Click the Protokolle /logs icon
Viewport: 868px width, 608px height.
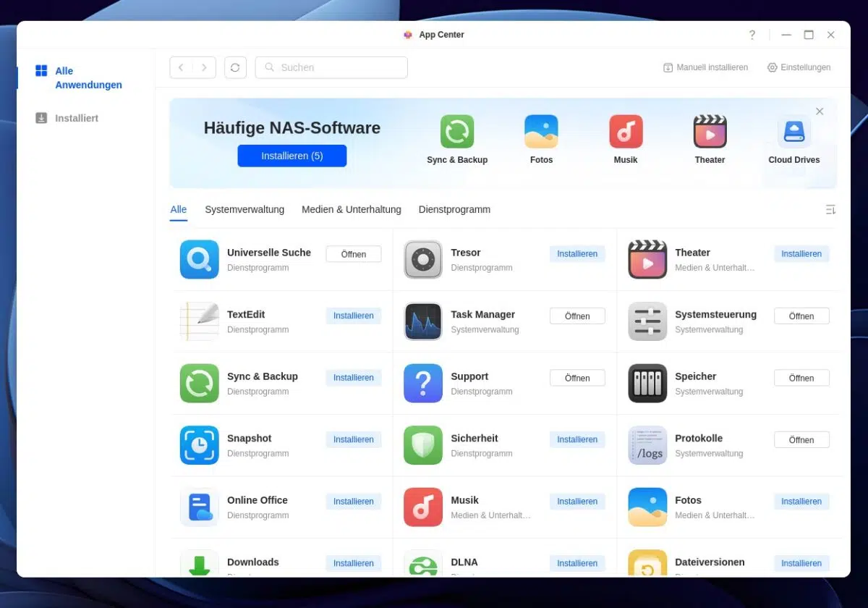(x=647, y=445)
